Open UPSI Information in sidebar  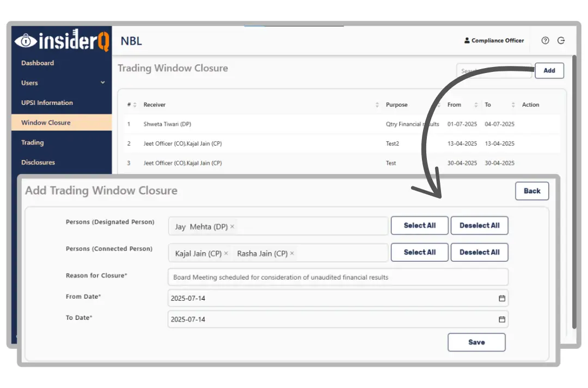tap(47, 103)
